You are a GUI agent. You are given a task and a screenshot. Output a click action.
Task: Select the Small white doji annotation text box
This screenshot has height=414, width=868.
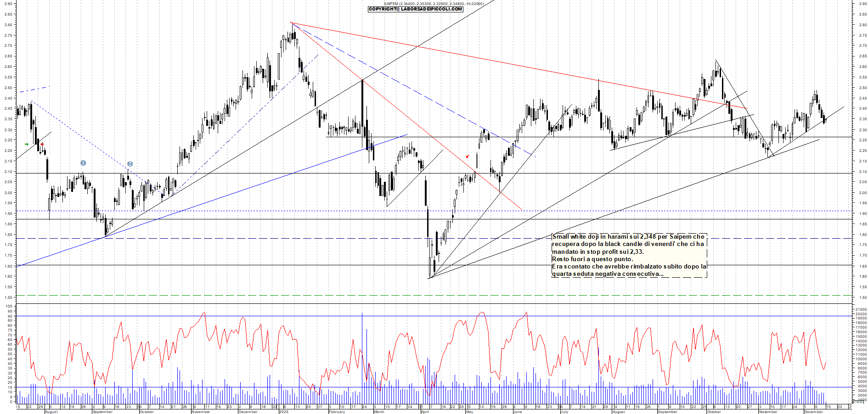(x=629, y=255)
